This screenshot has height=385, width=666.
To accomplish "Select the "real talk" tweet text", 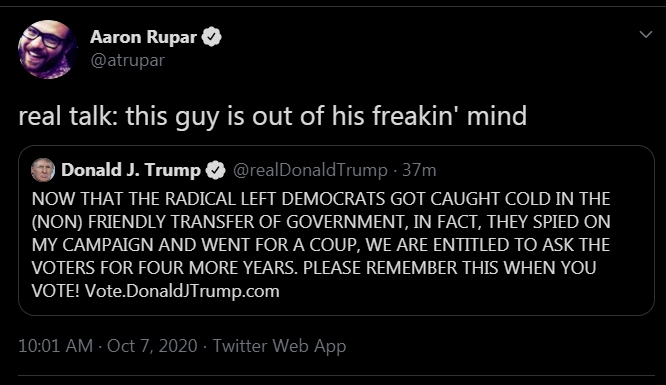I will 272,116.
